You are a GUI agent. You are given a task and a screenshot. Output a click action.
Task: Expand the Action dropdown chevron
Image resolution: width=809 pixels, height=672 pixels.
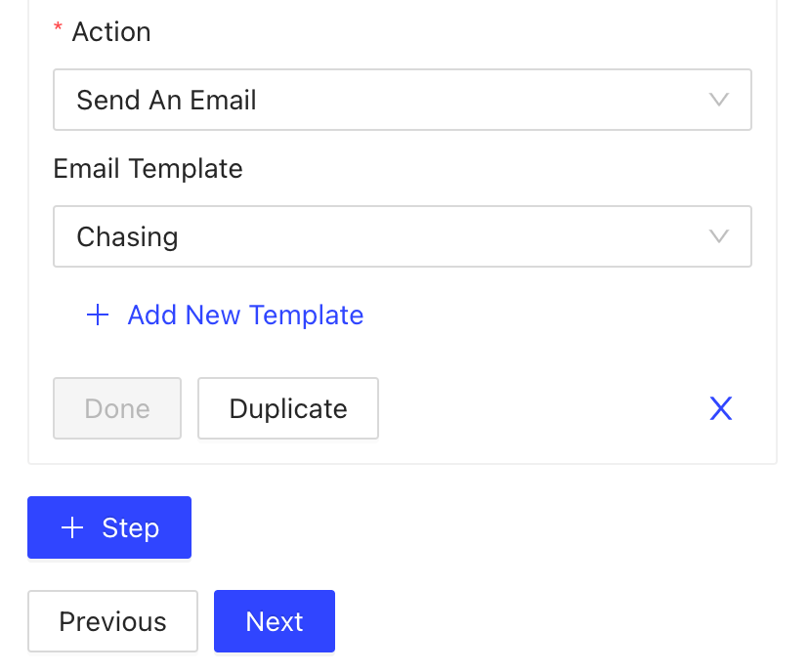(719, 100)
